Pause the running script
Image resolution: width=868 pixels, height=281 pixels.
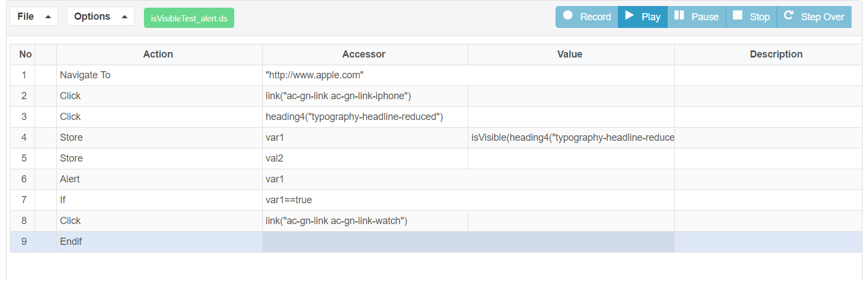[696, 17]
